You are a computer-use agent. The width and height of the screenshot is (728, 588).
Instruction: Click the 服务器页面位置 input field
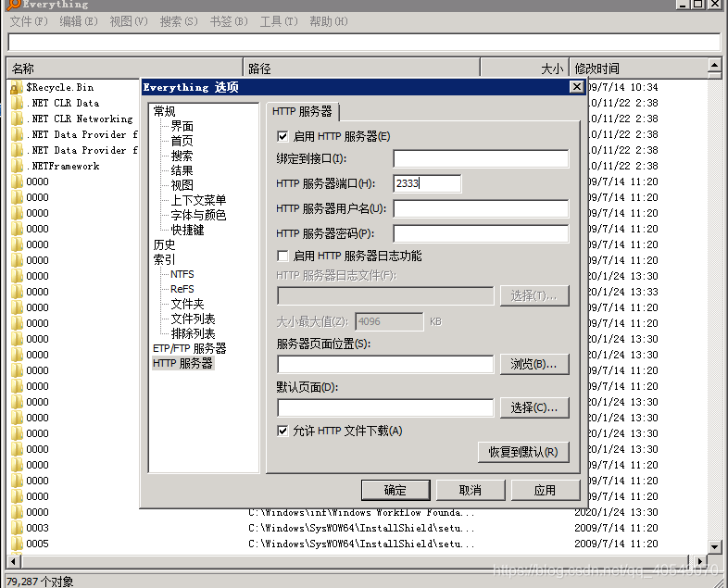[385, 364]
